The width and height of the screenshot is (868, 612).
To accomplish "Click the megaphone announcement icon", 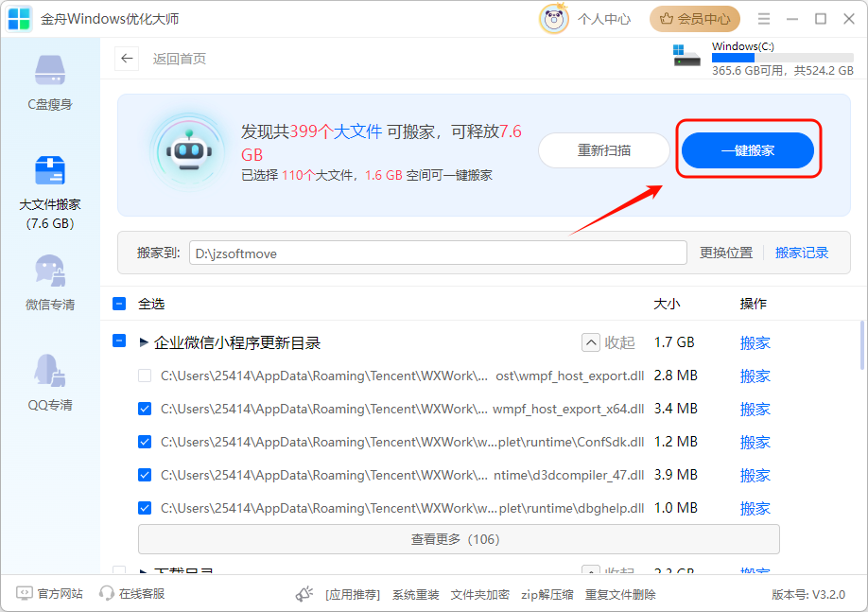I will [304, 594].
